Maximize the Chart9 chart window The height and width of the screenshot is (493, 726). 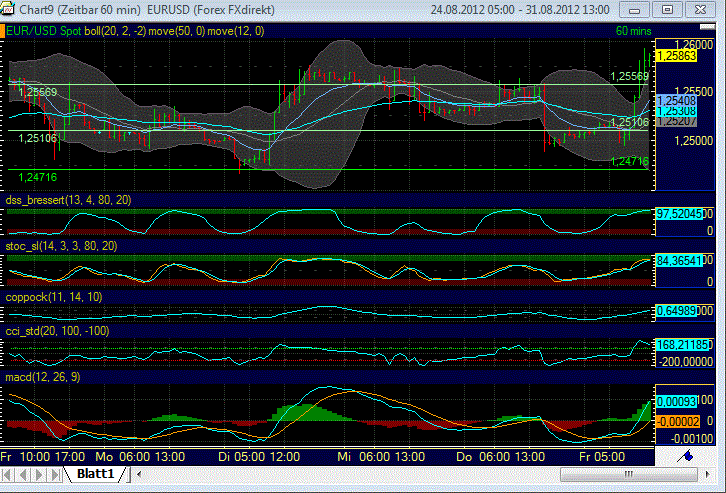coord(667,10)
